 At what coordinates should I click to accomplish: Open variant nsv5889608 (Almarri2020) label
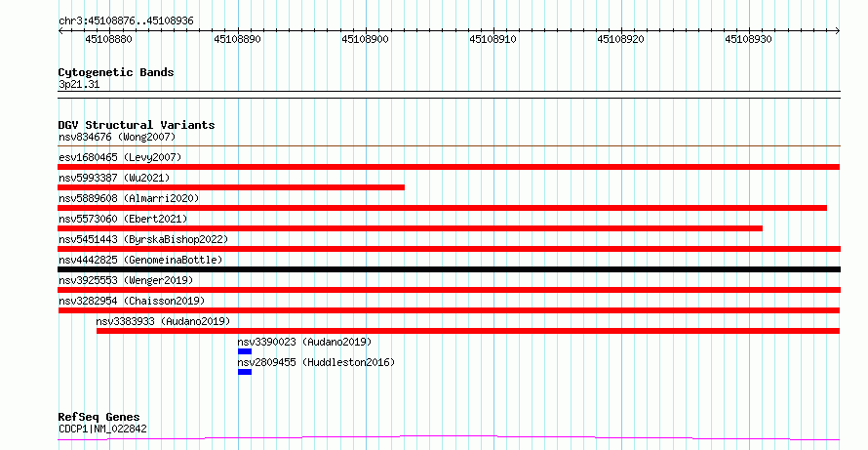click(129, 198)
